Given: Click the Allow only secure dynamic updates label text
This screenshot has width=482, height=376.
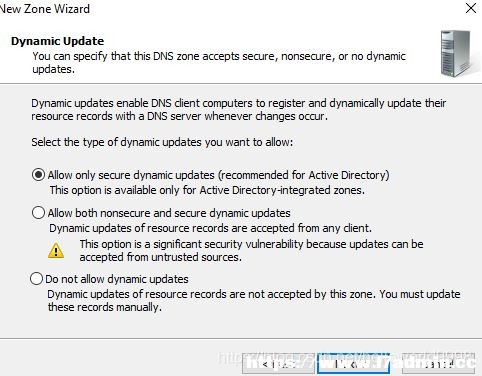Looking at the screenshot, I should (x=218, y=175).
